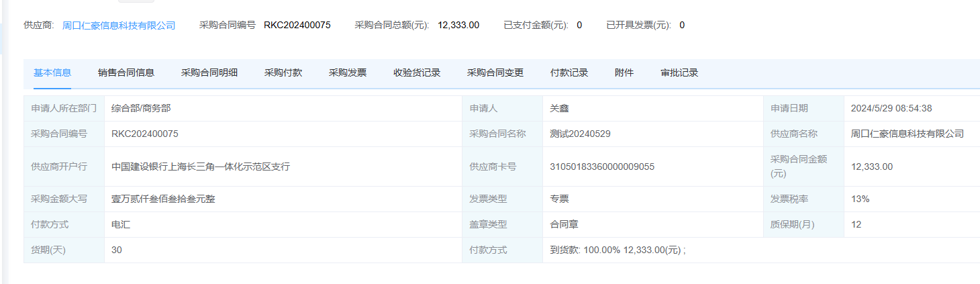Open the 采购发票 tab
Screen dimensions: 980x284
click(347, 73)
